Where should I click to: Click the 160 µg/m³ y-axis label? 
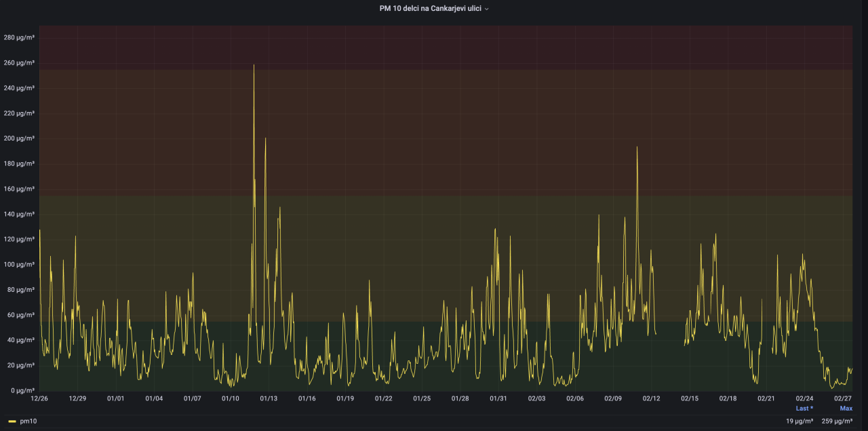19,189
